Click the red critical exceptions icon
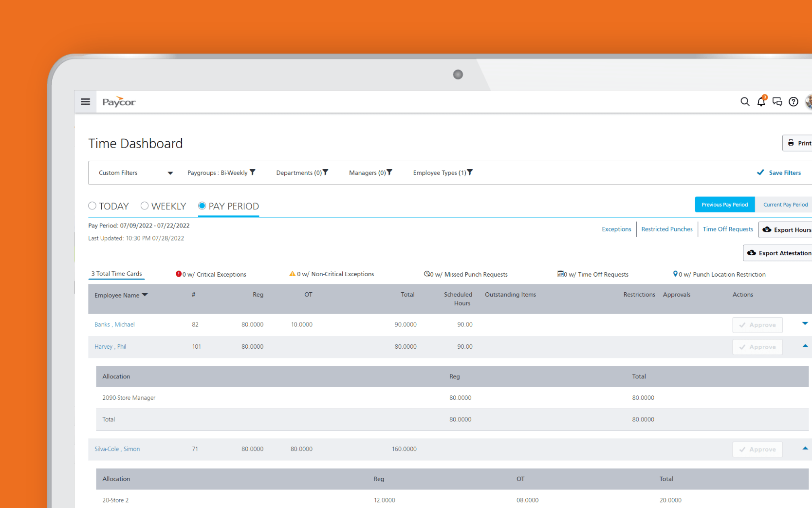The height and width of the screenshot is (508, 812). pyautogui.click(x=179, y=274)
